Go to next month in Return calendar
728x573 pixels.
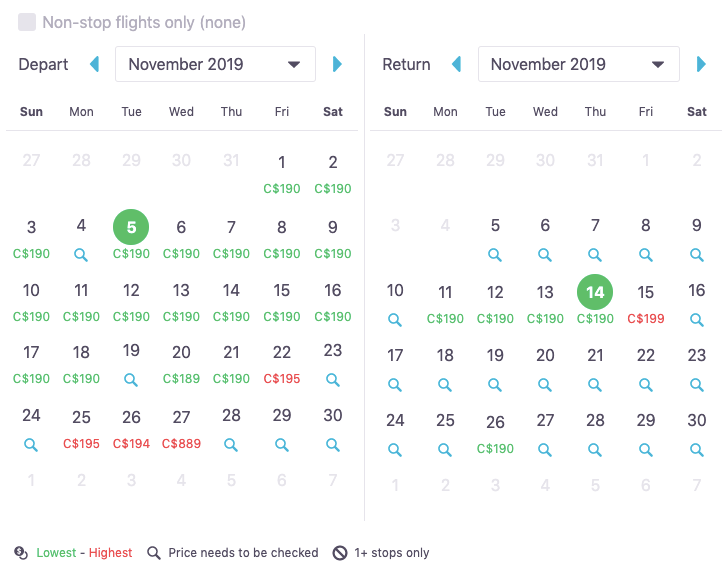pyautogui.click(x=701, y=64)
